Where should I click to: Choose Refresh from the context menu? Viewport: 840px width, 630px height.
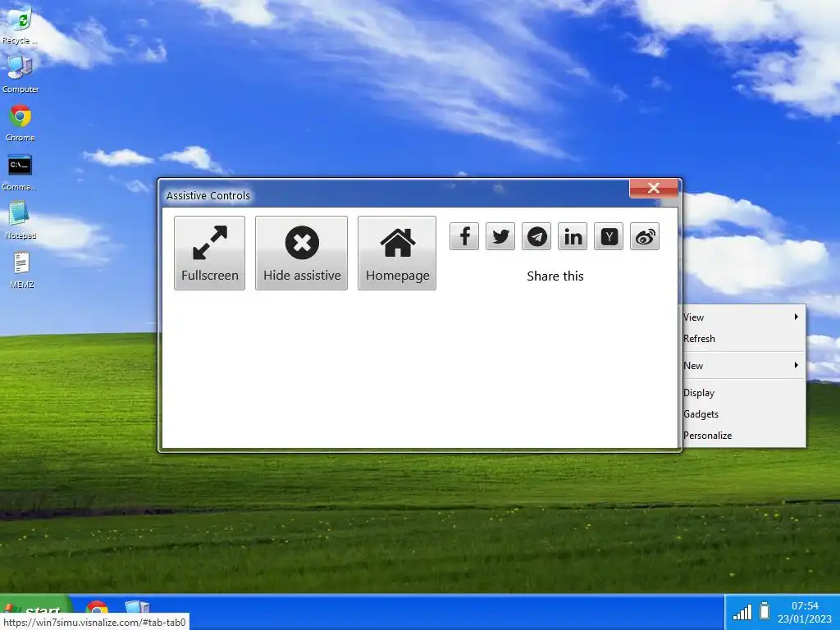pos(743,339)
